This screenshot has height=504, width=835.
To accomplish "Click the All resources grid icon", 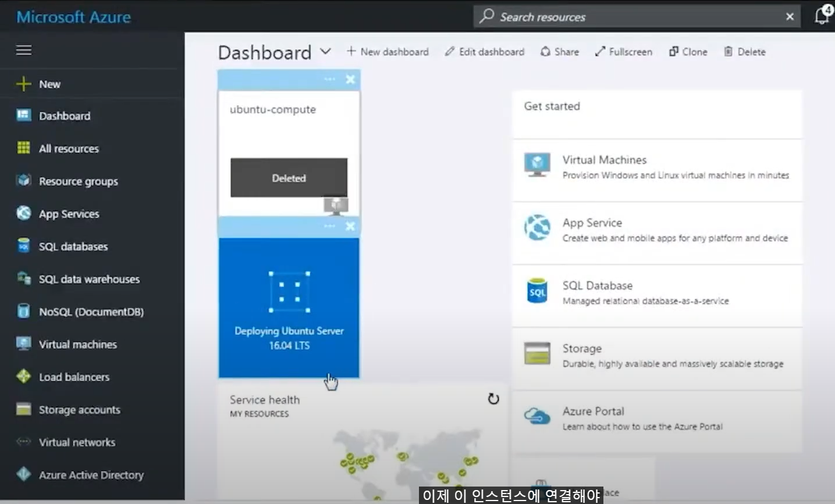I will point(23,148).
